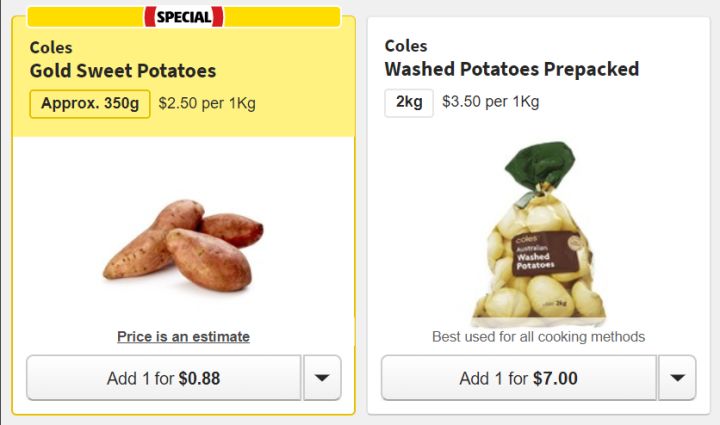The width and height of the screenshot is (720, 425).
Task: Click the $3.50 per 1Kg unit price
Action: 490,103
